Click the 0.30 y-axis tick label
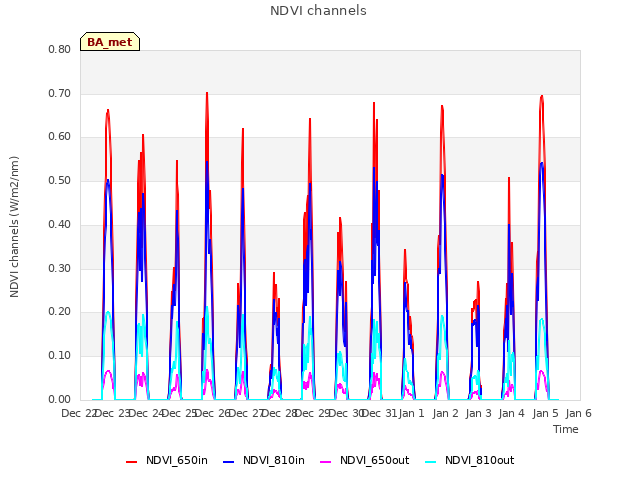This screenshot has height=480, width=640. click(60, 268)
